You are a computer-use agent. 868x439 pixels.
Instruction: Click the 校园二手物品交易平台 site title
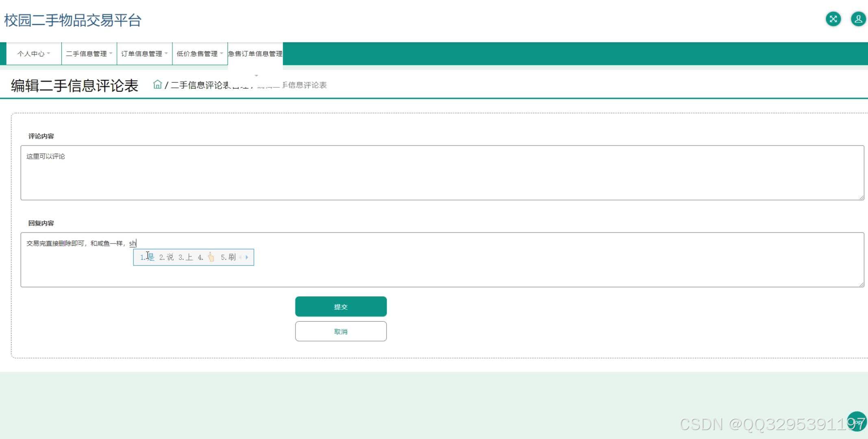tap(73, 20)
